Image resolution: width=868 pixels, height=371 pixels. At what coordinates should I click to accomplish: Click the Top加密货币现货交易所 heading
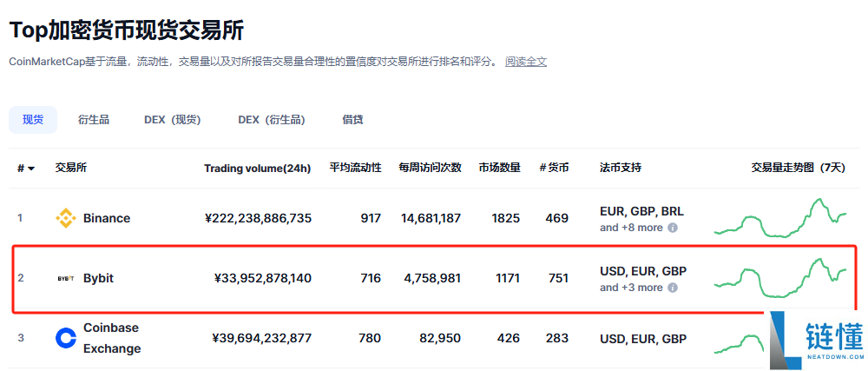pyautogui.click(x=127, y=30)
